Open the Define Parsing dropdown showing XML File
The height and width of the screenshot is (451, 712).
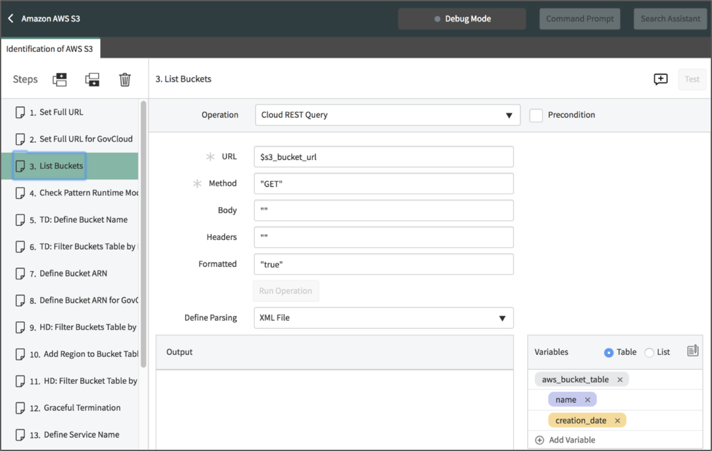(x=384, y=318)
